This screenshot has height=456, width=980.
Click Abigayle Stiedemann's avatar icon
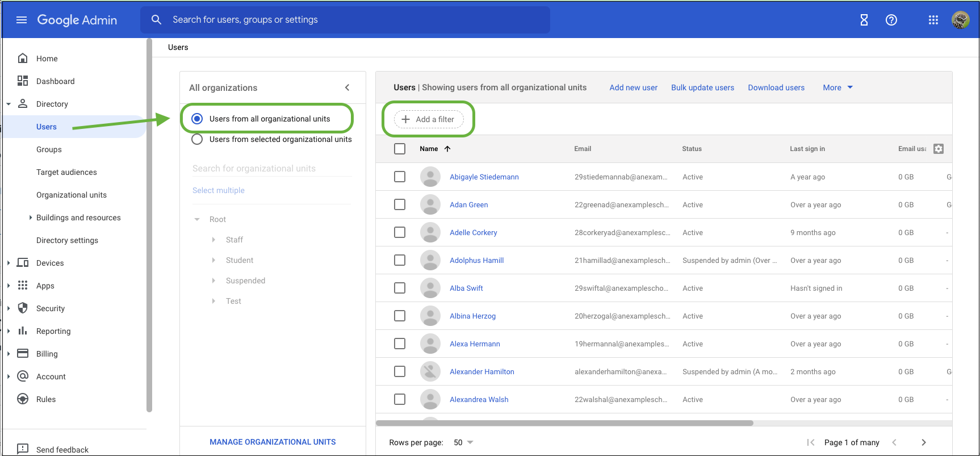coord(430,177)
